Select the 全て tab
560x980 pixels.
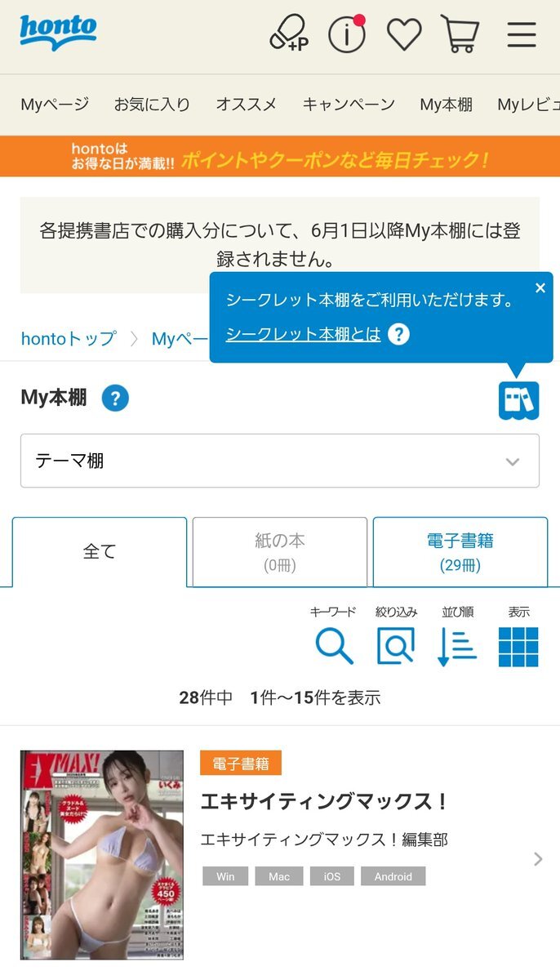click(100, 552)
